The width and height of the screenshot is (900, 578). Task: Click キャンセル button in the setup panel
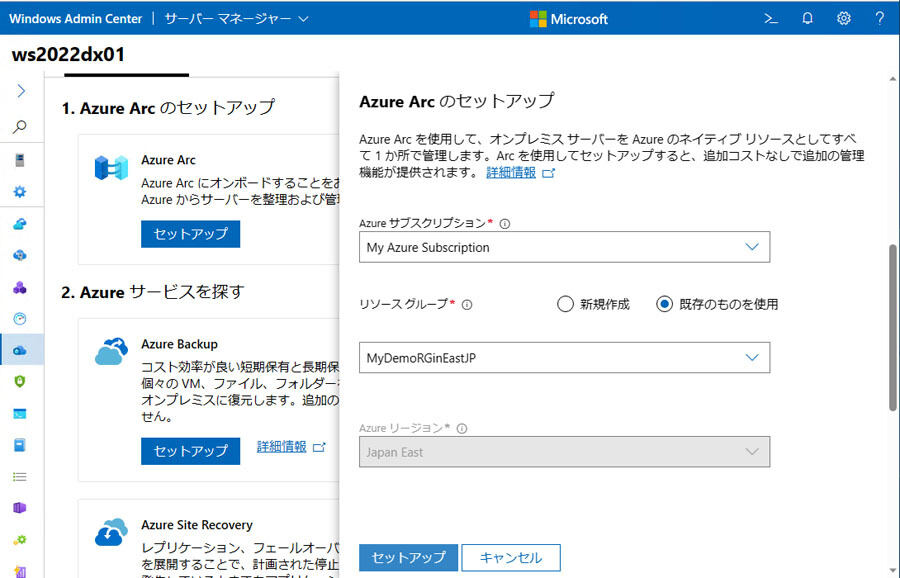point(511,557)
